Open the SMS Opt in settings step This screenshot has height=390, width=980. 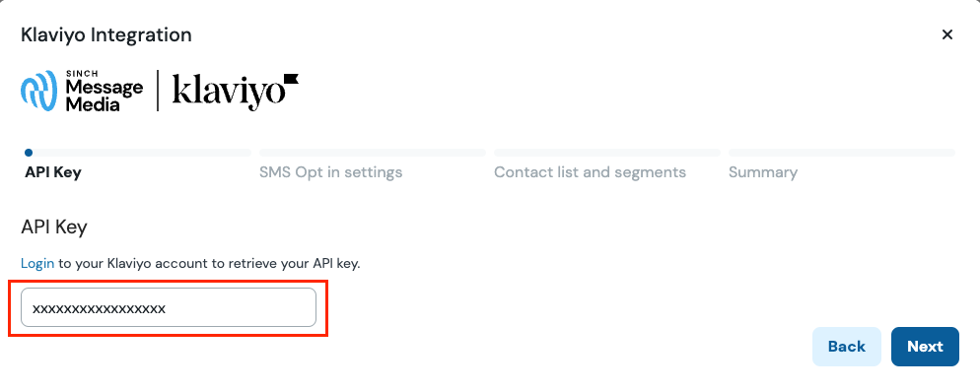[x=330, y=172]
